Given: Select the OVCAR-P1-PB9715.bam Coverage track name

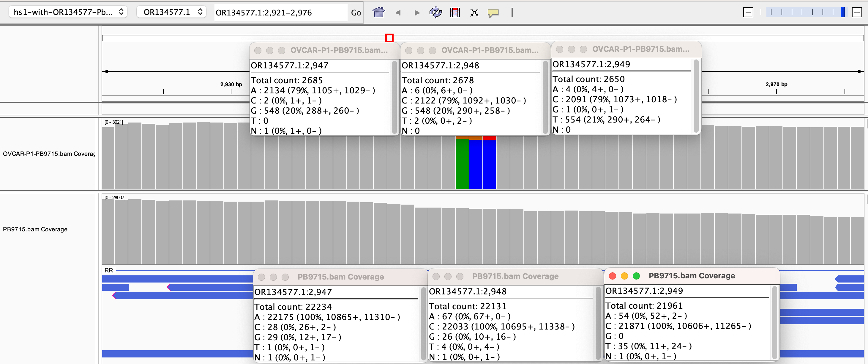Looking at the screenshot, I should [x=48, y=154].
